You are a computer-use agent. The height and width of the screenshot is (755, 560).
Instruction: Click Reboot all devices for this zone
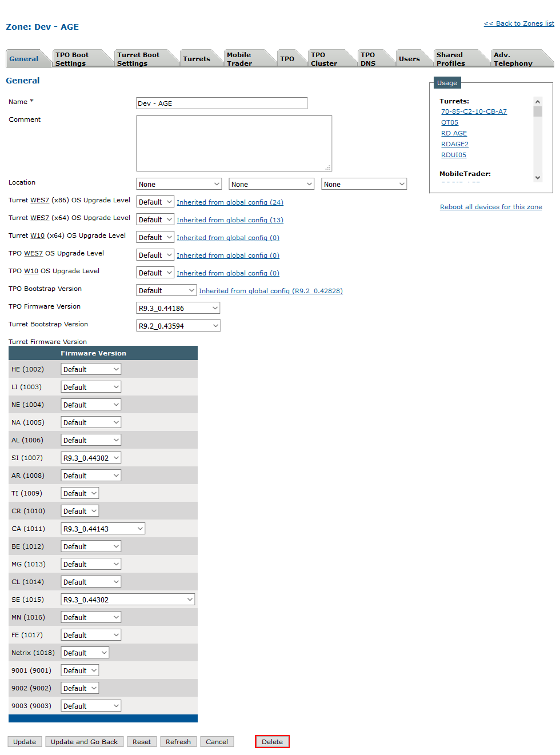click(491, 207)
